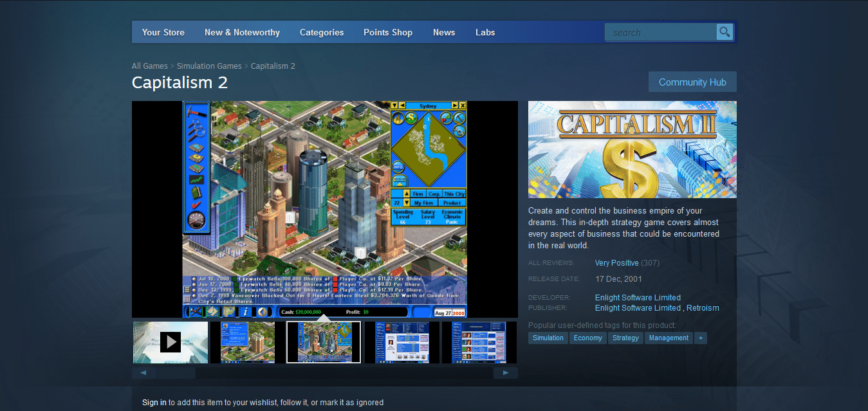Open publisher Enlight Software Limited link
Viewport: 868px width, 411px height.
(x=638, y=308)
